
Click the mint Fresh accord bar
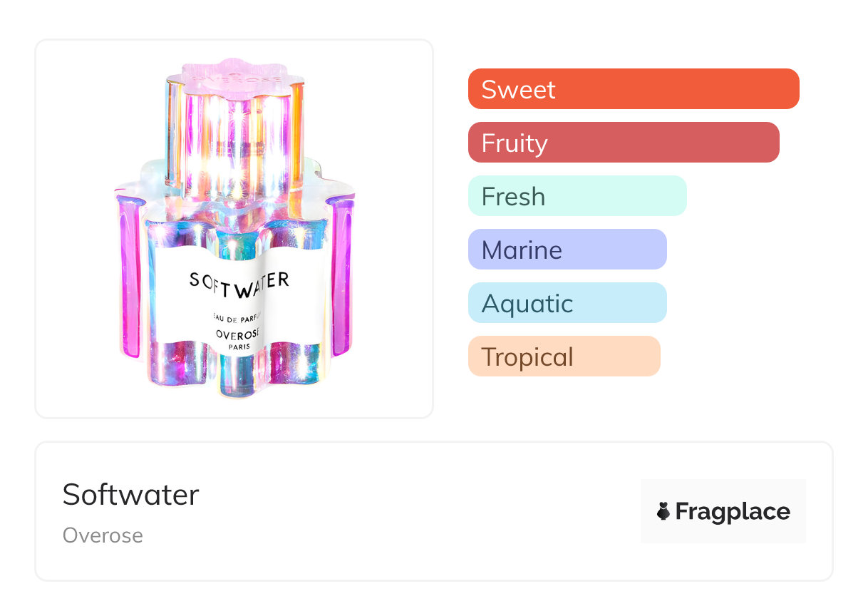click(577, 196)
